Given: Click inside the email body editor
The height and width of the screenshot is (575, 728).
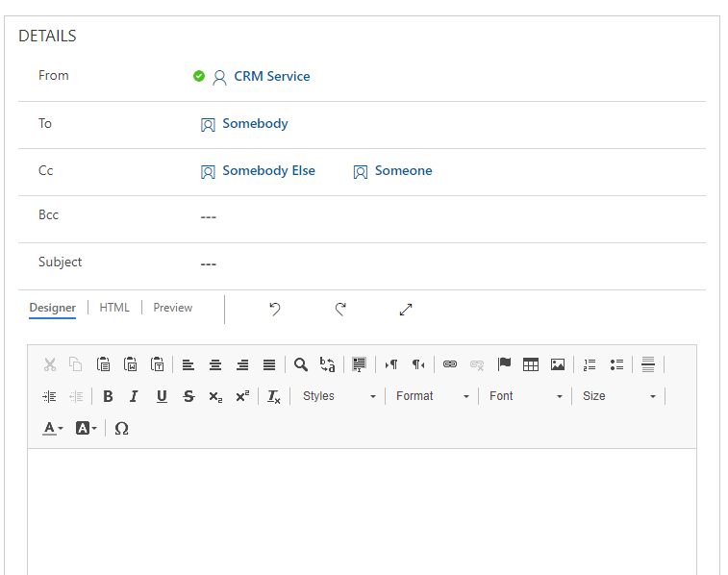Looking at the screenshot, I should [x=363, y=512].
